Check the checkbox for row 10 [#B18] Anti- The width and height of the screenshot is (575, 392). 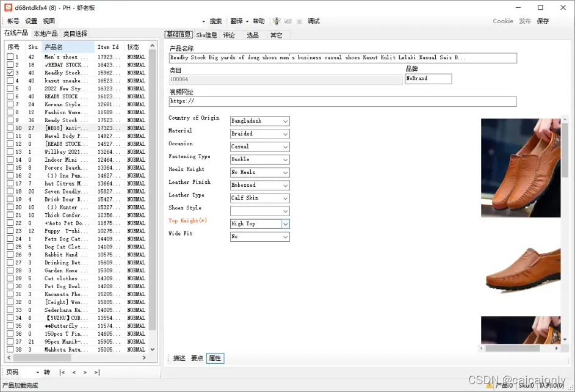10,128
